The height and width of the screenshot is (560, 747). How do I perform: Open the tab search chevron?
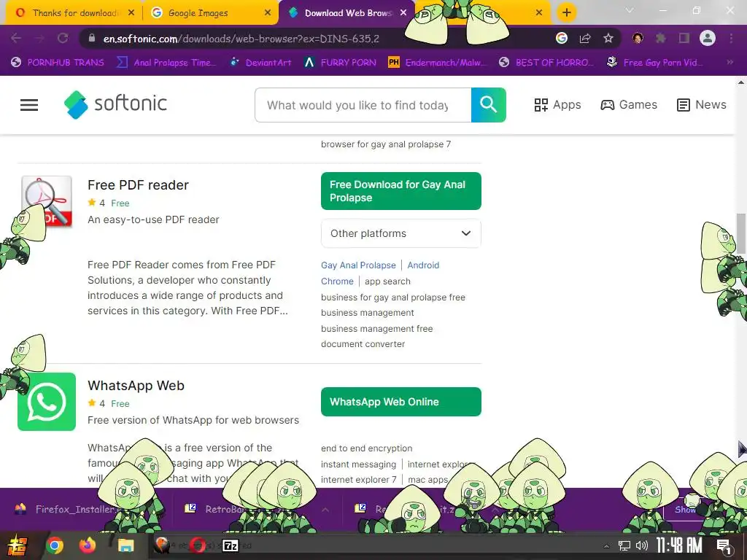pos(630,10)
